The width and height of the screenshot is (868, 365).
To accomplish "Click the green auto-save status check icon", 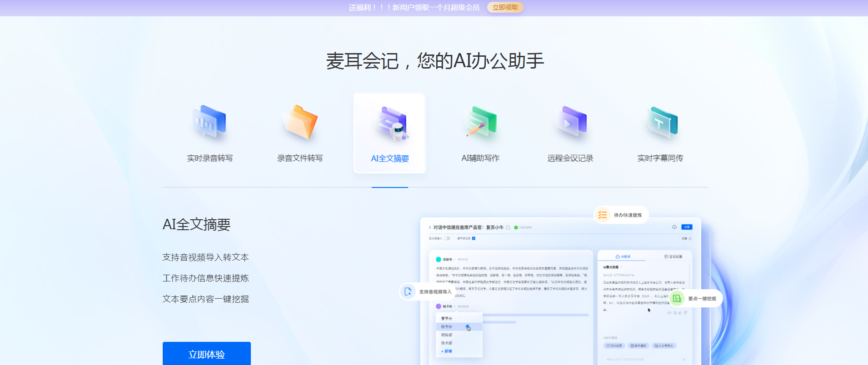I will click(516, 227).
